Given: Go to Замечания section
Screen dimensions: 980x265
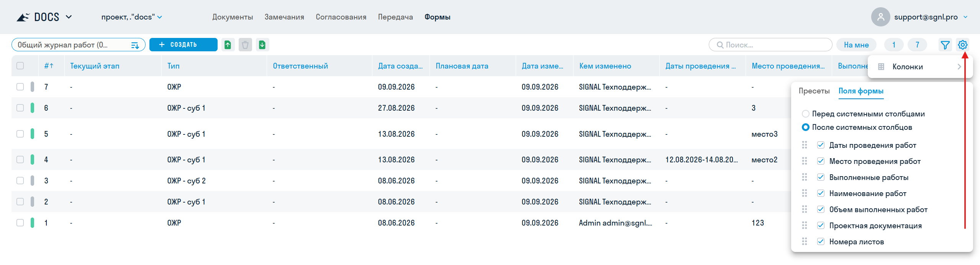Looking at the screenshot, I should (284, 17).
